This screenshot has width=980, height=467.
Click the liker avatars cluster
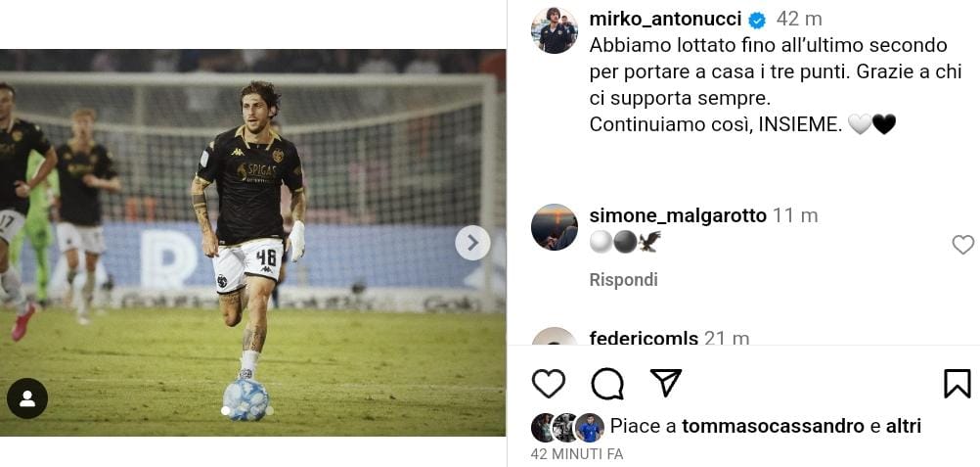pos(567,427)
